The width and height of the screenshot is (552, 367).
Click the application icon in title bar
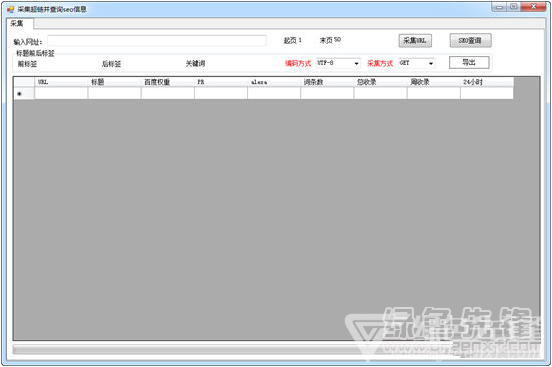pos(10,10)
